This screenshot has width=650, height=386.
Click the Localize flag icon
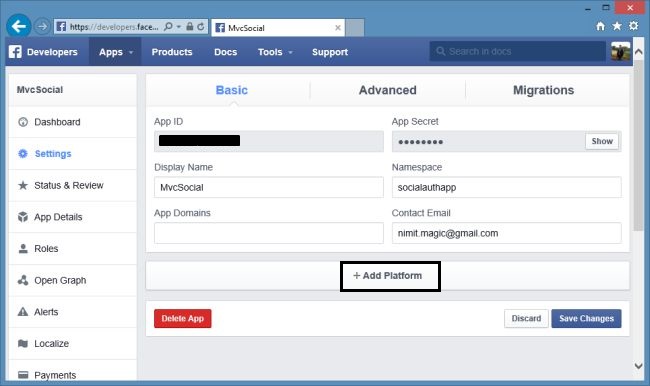point(23,343)
